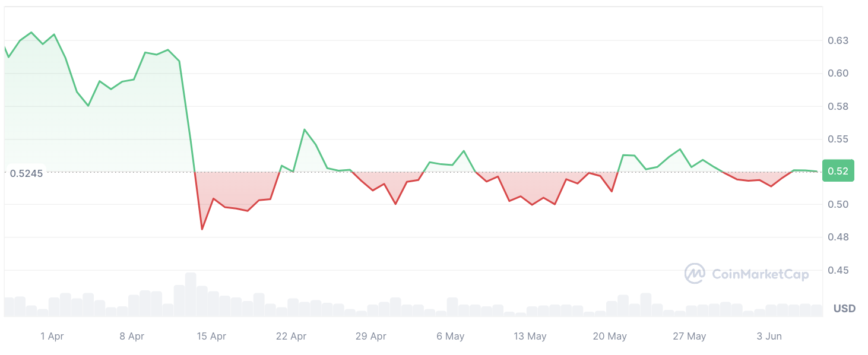This screenshot has width=868, height=355.
Task: Click the tallest volume bar in the chart
Action: pos(191,294)
